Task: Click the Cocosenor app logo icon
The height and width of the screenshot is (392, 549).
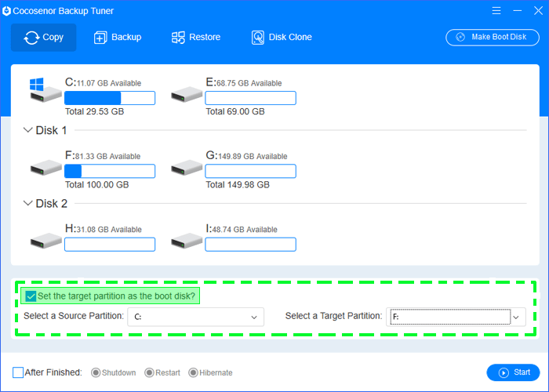Action: pyautogui.click(x=6, y=11)
